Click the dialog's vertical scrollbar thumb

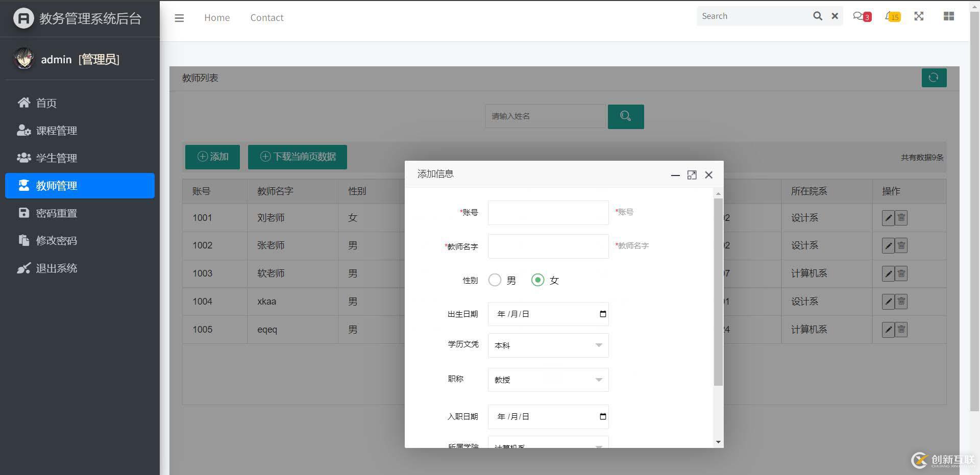pos(718,291)
